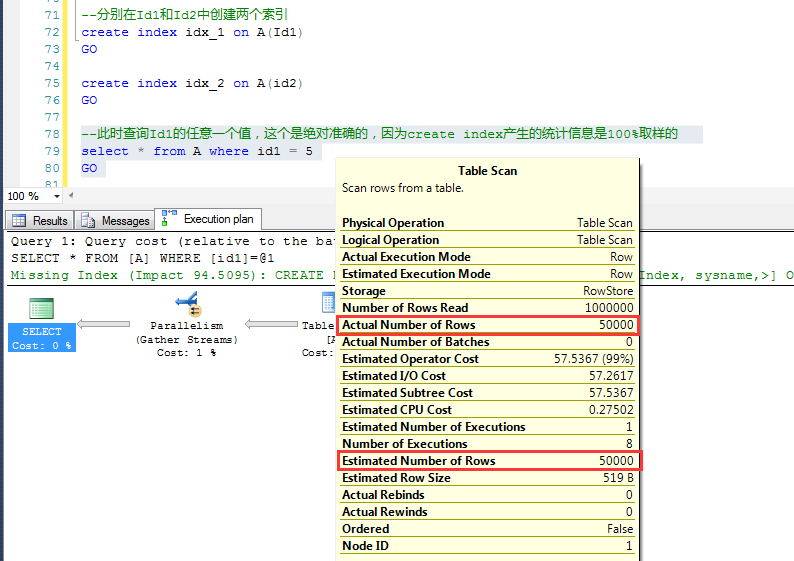This screenshot has height=561, width=794.
Task: Click the Ordered False row
Action: point(488,529)
